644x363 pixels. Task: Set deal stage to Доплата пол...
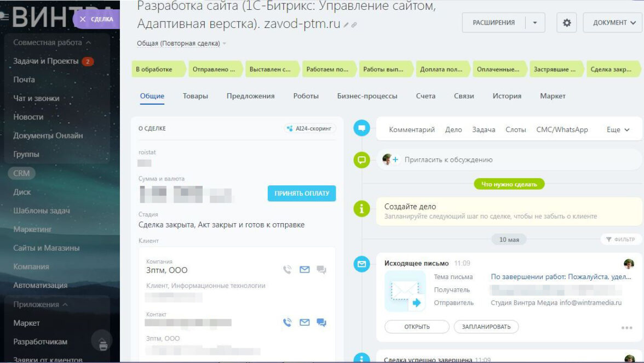point(442,69)
